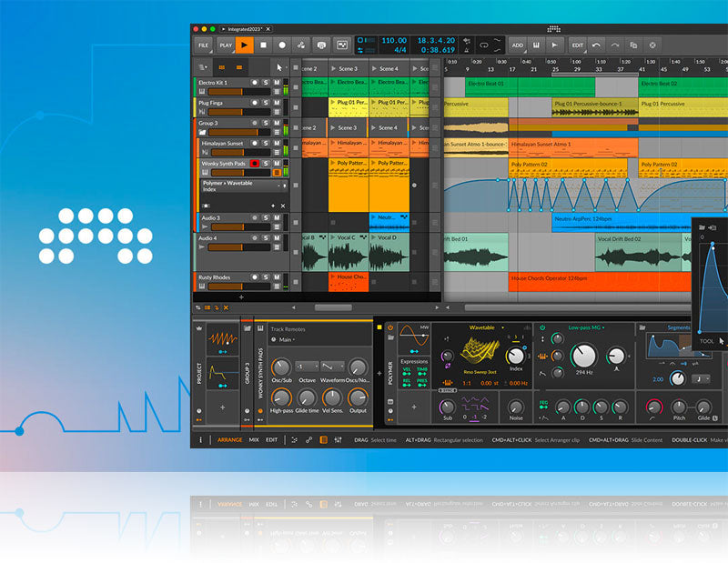
Task: Open the Wavetable oscillator type dropdown
Action: point(486,327)
